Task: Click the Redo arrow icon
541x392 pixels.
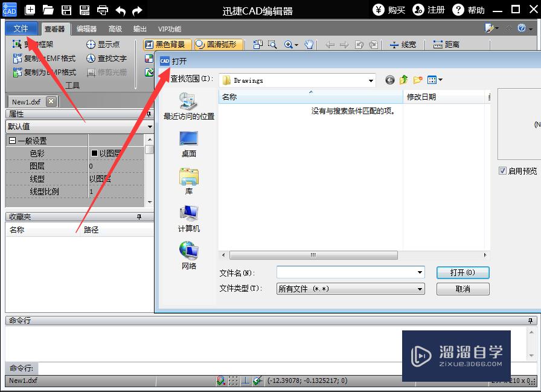Action: pos(137,11)
